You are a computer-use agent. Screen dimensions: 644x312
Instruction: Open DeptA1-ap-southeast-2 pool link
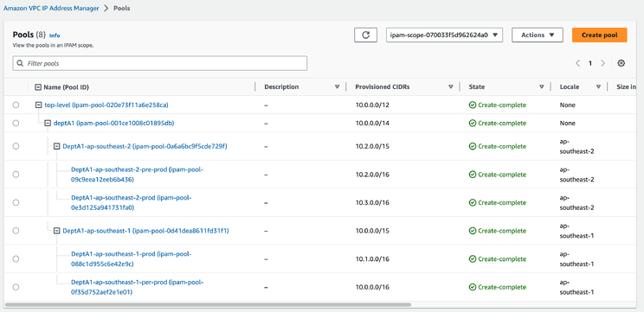coord(145,146)
